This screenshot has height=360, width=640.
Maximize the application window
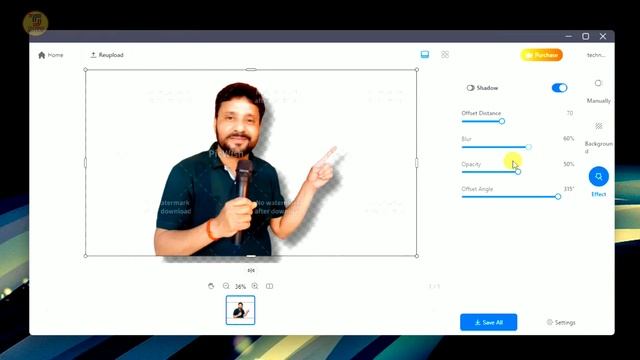point(586,36)
